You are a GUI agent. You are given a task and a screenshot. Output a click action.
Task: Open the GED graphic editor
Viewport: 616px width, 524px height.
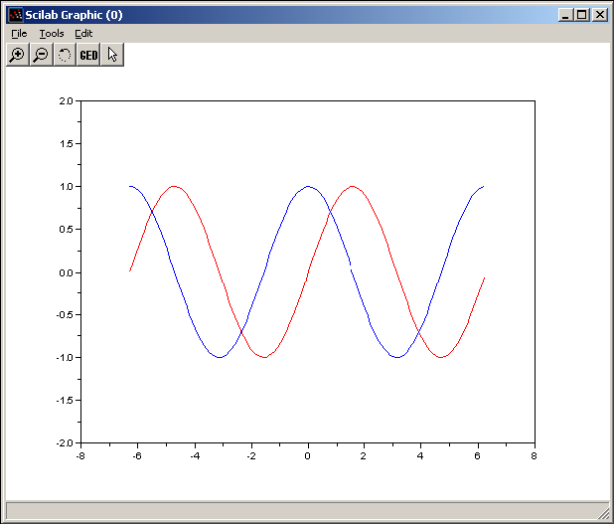pyautogui.click(x=88, y=55)
